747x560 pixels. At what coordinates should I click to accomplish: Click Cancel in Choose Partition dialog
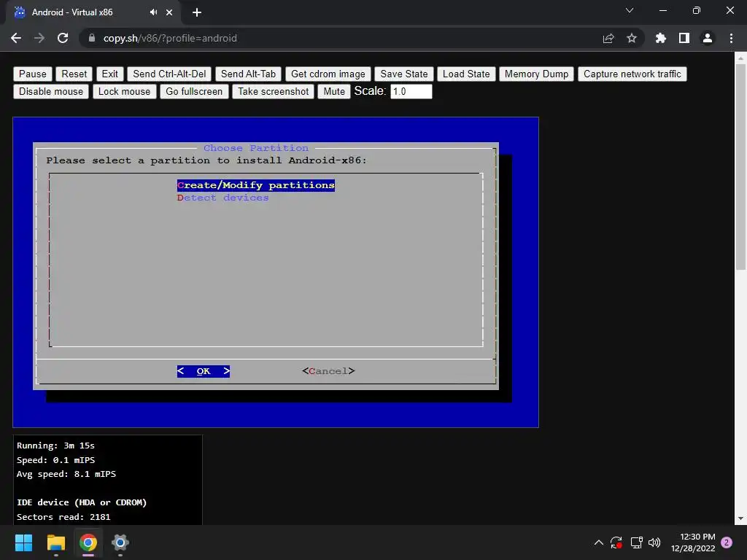point(328,371)
